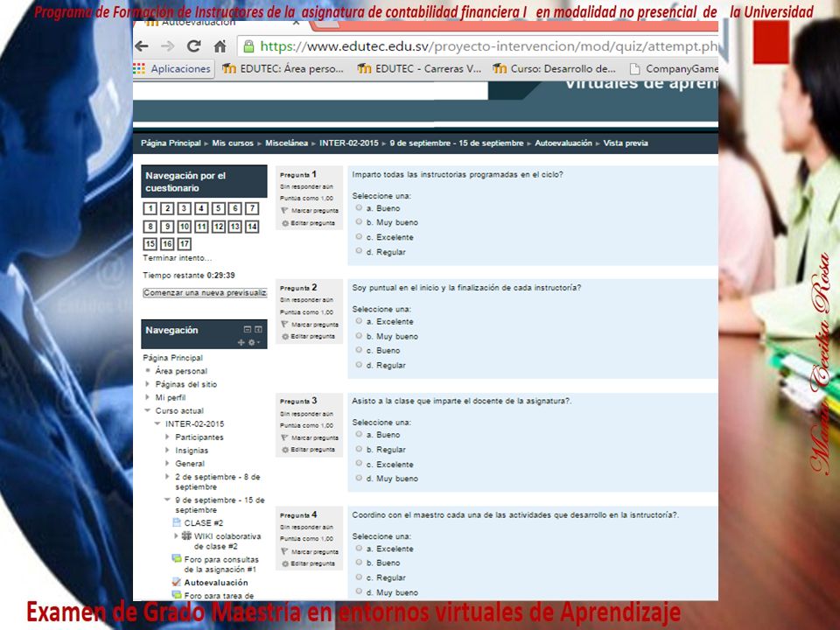Flag question 4 with Marcar pregunta
The image size is (840, 630).
[310, 551]
